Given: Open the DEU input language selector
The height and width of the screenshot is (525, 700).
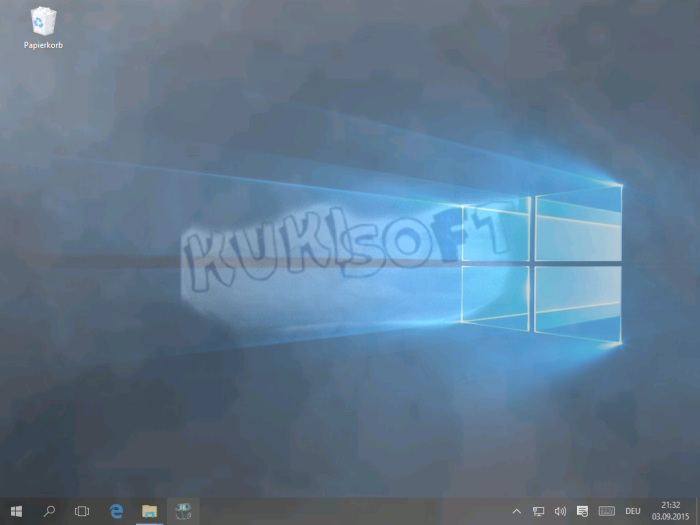Looking at the screenshot, I should click(x=632, y=511).
